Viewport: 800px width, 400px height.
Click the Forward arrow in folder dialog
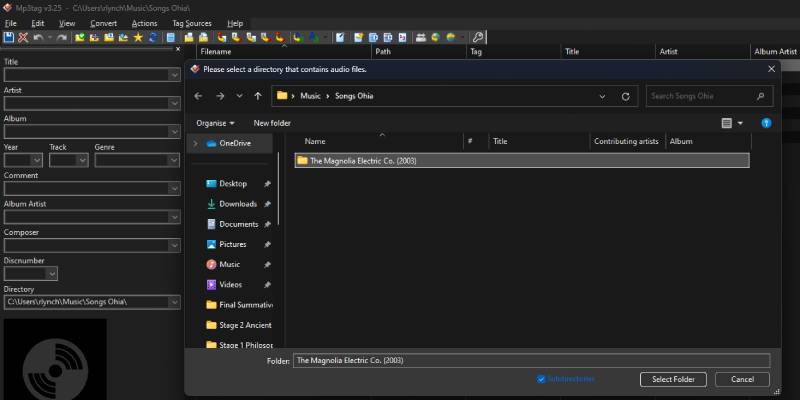(x=220, y=96)
